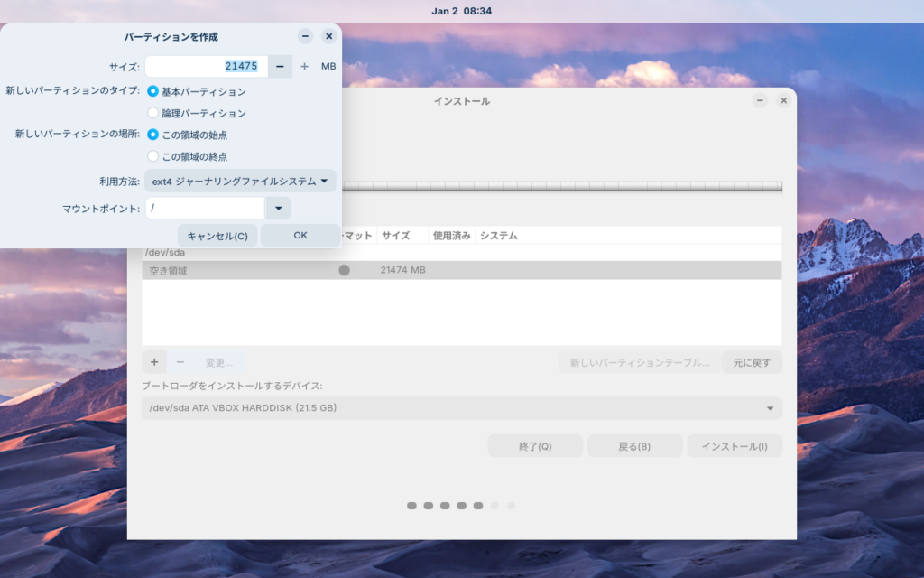Image resolution: width=924 pixels, height=578 pixels.
Task: Click the plus button to increase partition size
Action: (x=304, y=66)
